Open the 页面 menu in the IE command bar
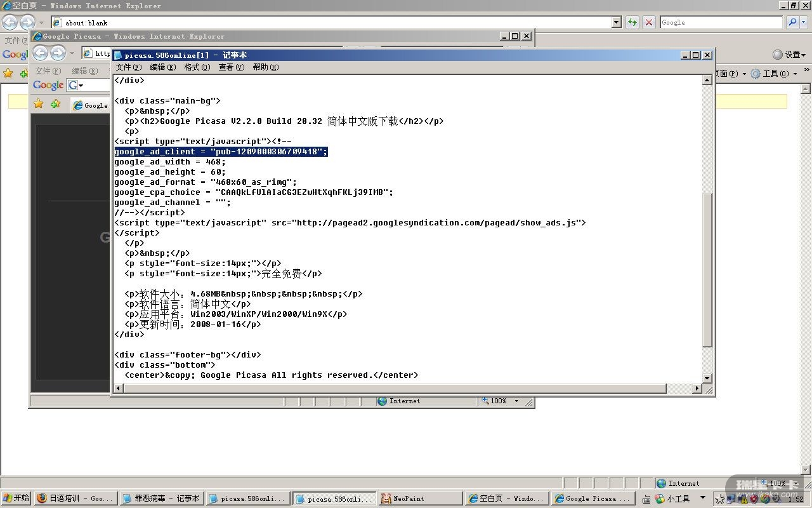This screenshot has width=812, height=508. [x=730, y=74]
